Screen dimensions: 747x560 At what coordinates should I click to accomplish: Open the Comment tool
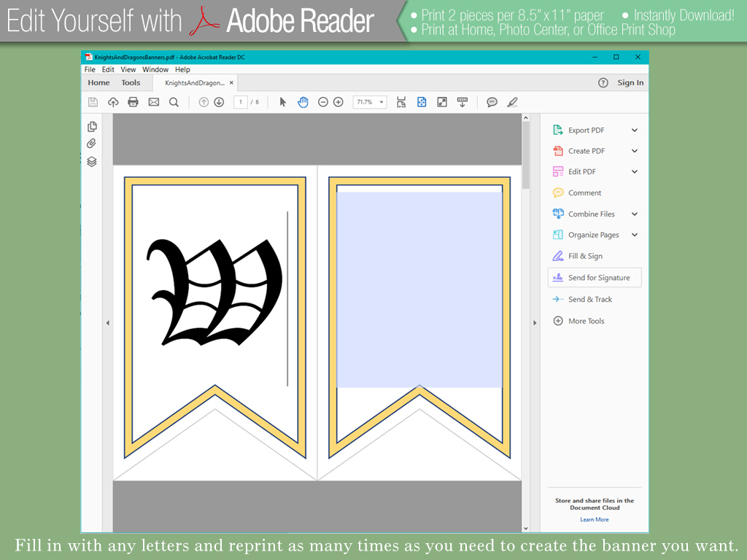click(x=584, y=192)
